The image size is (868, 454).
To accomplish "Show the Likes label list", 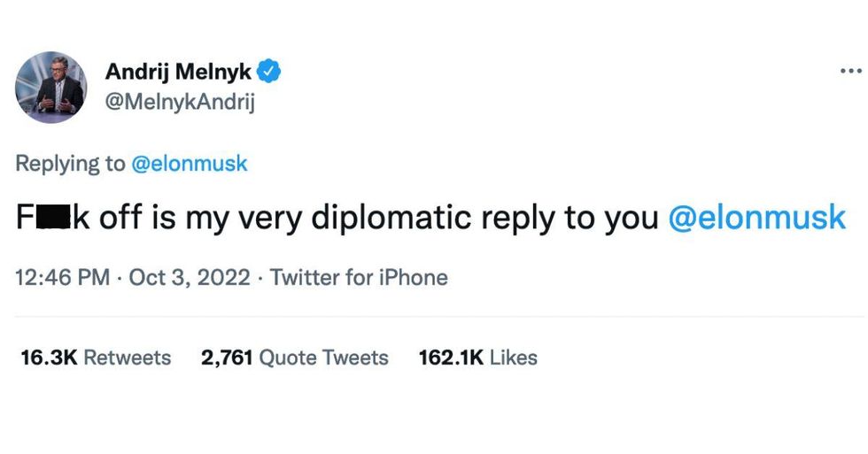I will 514,358.
